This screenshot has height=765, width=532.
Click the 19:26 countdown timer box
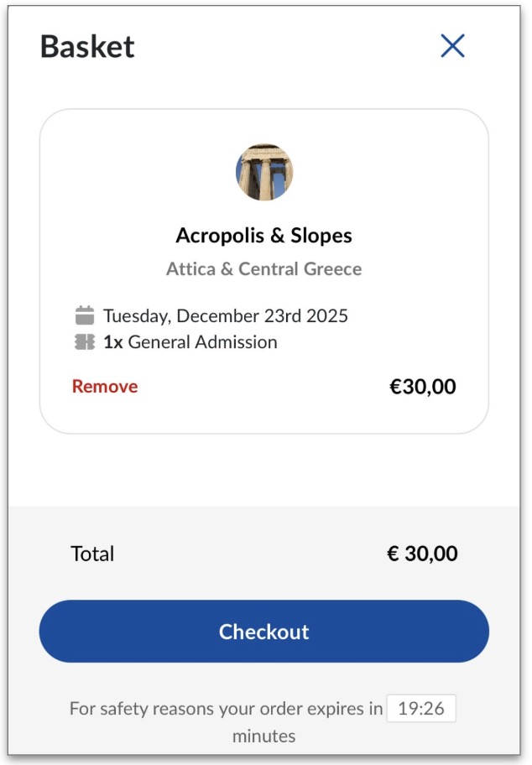coord(421,709)
